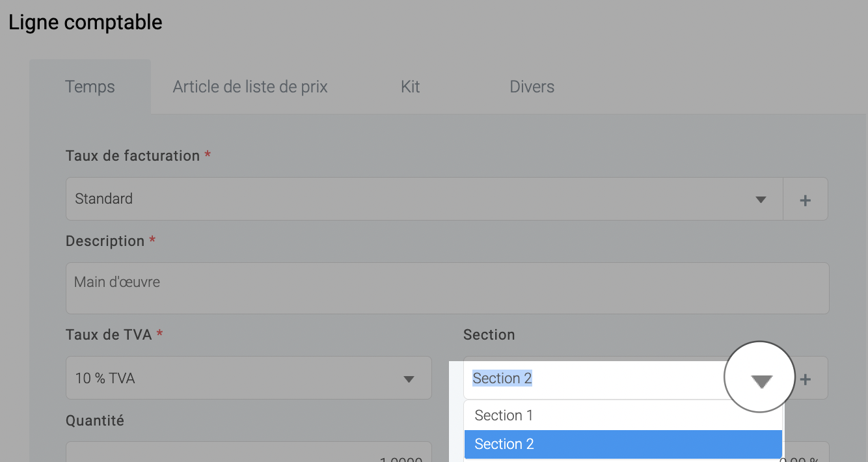Image resolution: width=868 pixels, height=462 pixels.
Task: Open the Article de liste de prix tab
Action: coord(250,87)
